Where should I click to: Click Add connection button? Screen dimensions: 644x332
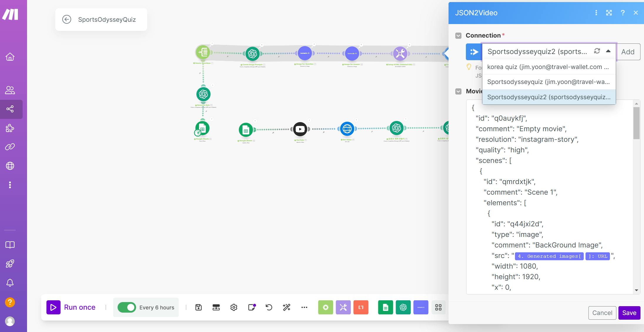[628, 52]
